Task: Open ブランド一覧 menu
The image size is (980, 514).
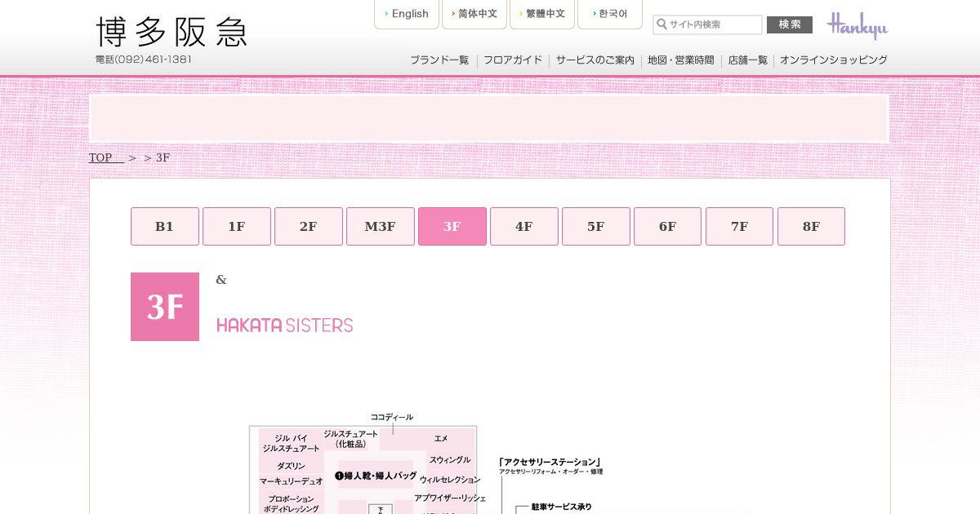Action: (439, 60)
